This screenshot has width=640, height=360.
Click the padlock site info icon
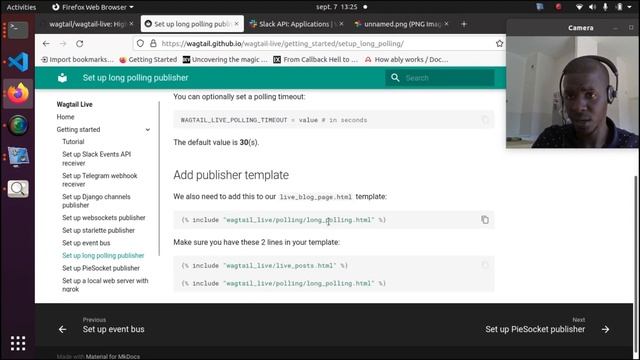coord(153,43)
